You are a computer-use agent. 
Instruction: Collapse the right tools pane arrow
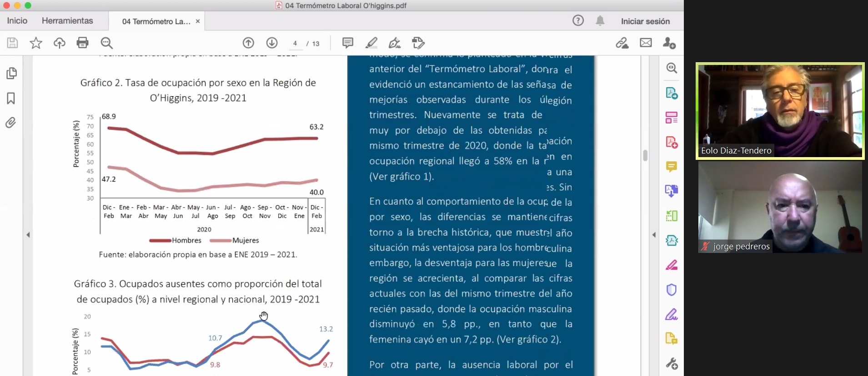654,235
